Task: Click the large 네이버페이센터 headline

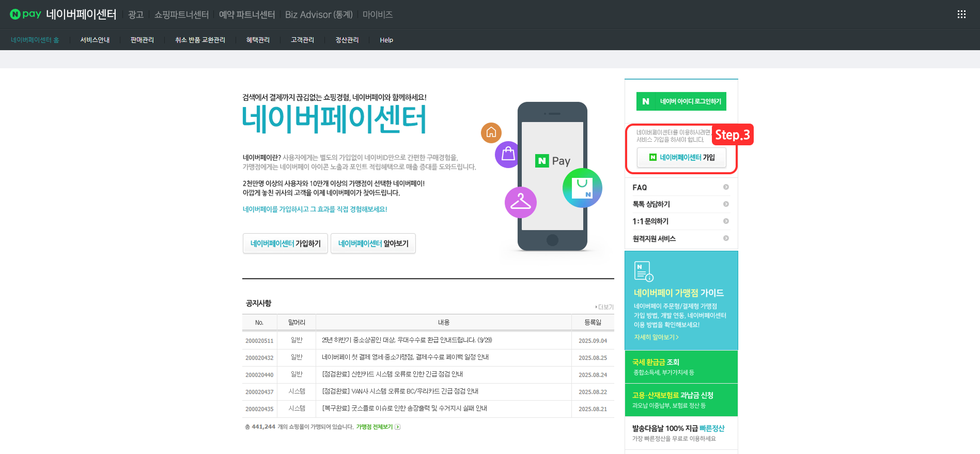Action: click(x=334, y=119)
